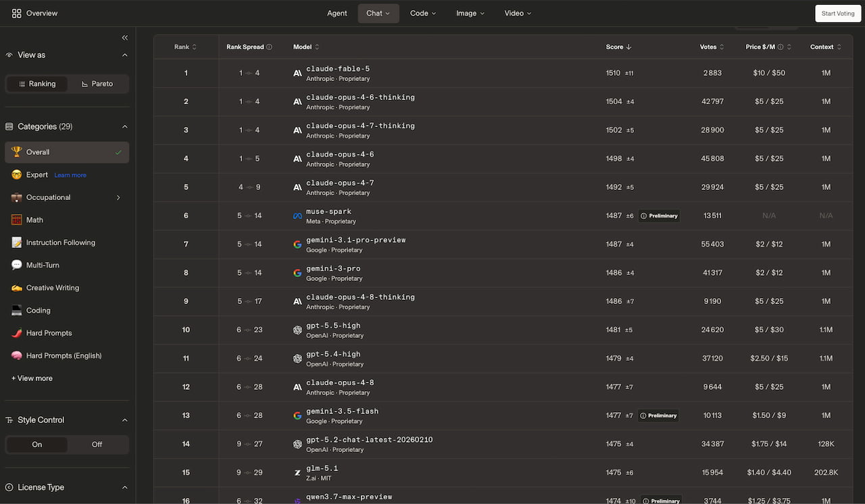
Task: Click the OpenAI logo beside gpt-5.5-high
Action: [x=297, y=330]
